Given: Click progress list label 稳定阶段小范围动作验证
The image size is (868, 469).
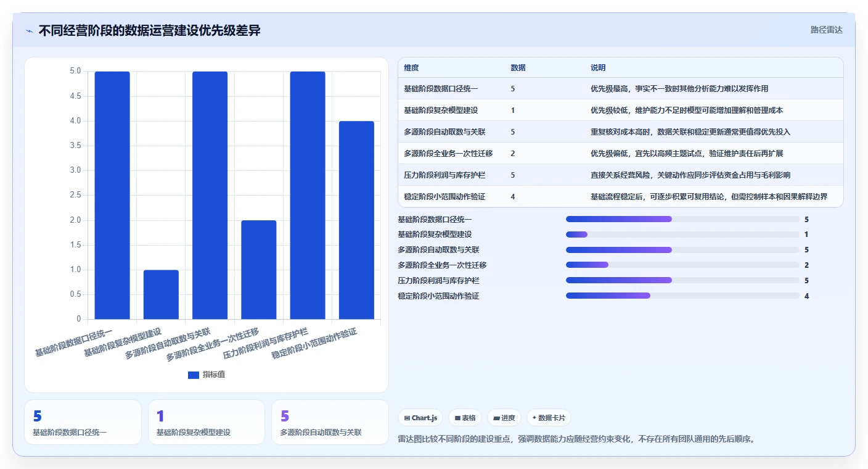Looking at the screenshot, I should pyautogui.click(x=439, y=296).
